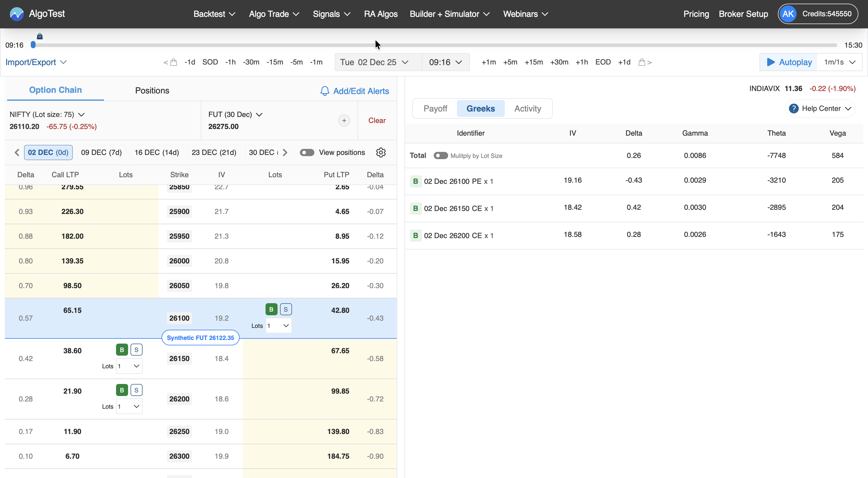Click bell icon for Add/Edit Alerts
Image resolution: width=868 pixels, height=478 pixels.
[325, 91]
